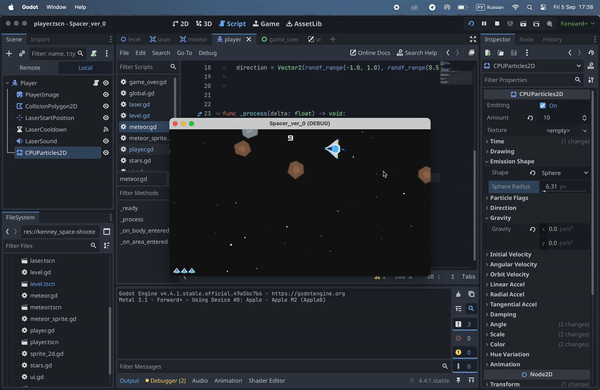Click the instantiate child scene link icon

(22, 54)
